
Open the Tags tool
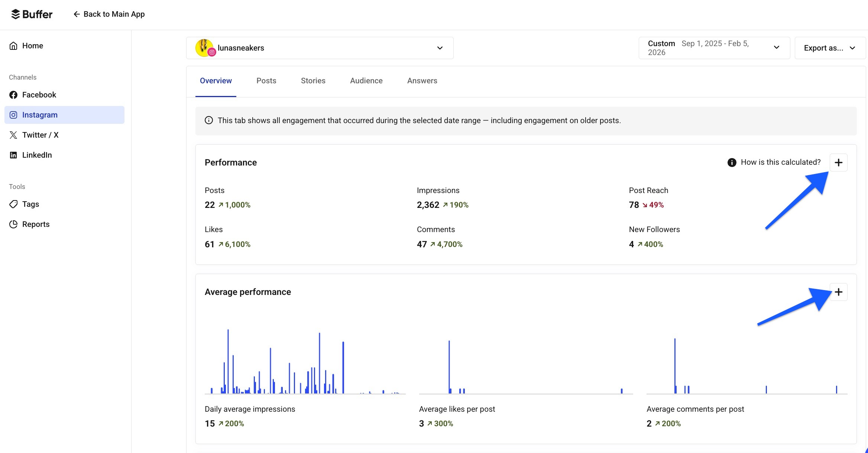[30, 204]
